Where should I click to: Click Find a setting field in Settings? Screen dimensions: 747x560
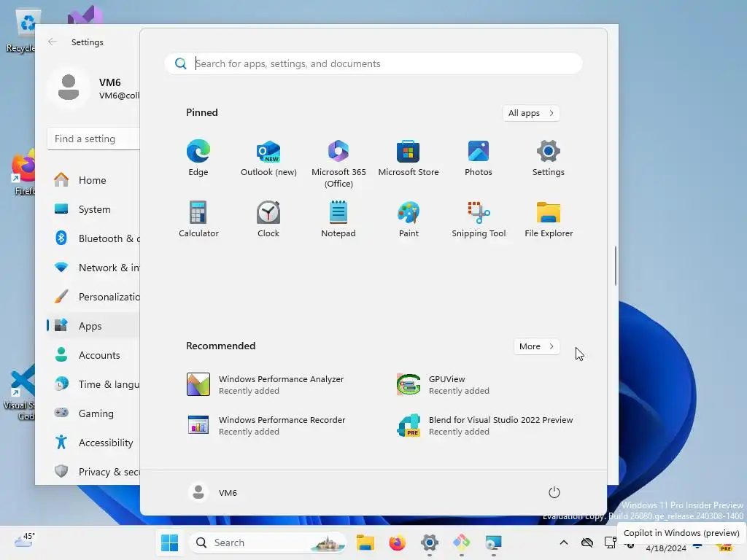(93, 139)
